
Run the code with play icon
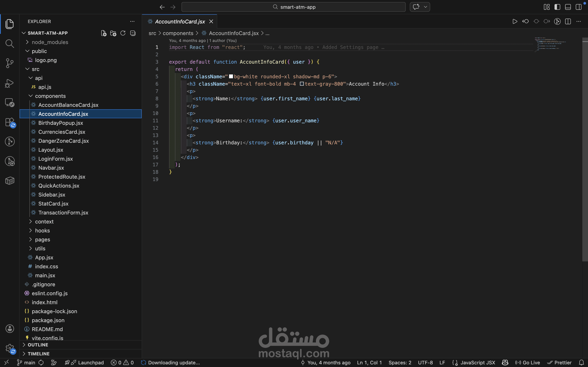pos(515,22)
